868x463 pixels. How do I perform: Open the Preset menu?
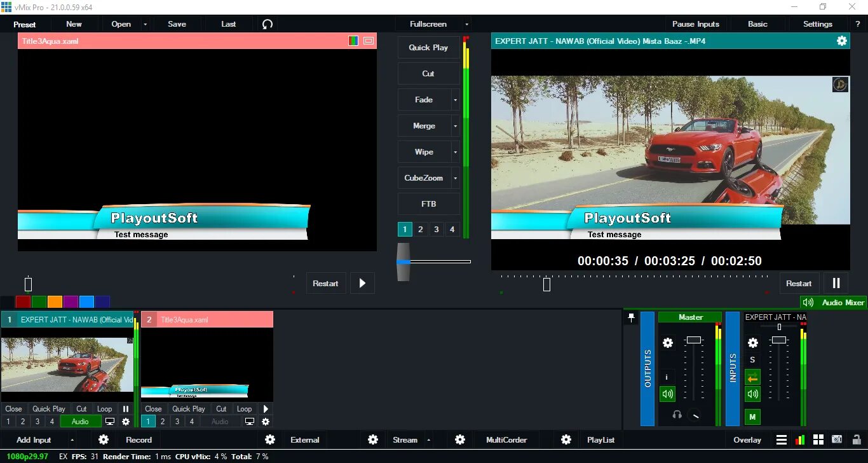[x=25, y=24]
